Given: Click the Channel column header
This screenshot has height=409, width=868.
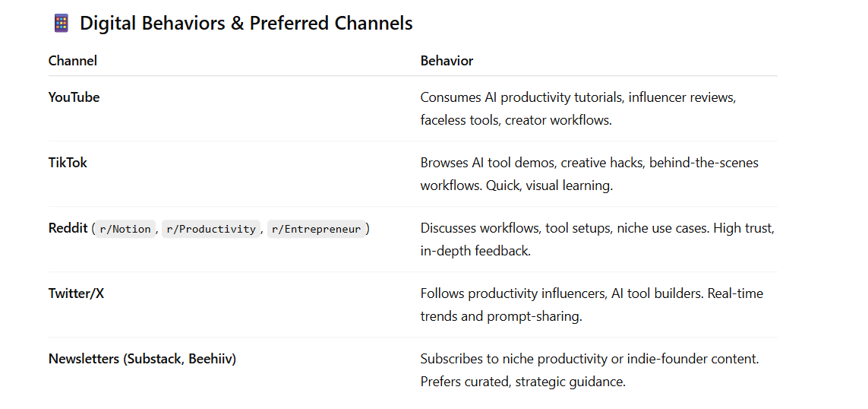Looking at the screenshot, I should 72,61.
